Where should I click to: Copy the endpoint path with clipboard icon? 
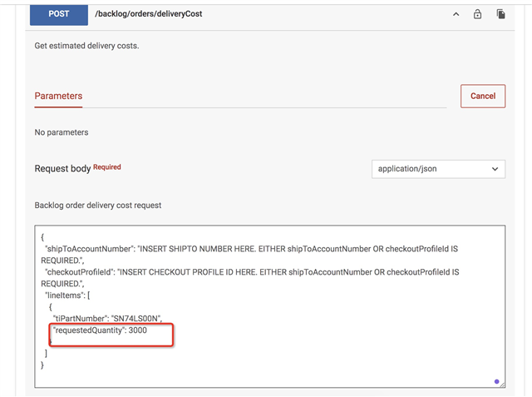(x=500, y=14)
